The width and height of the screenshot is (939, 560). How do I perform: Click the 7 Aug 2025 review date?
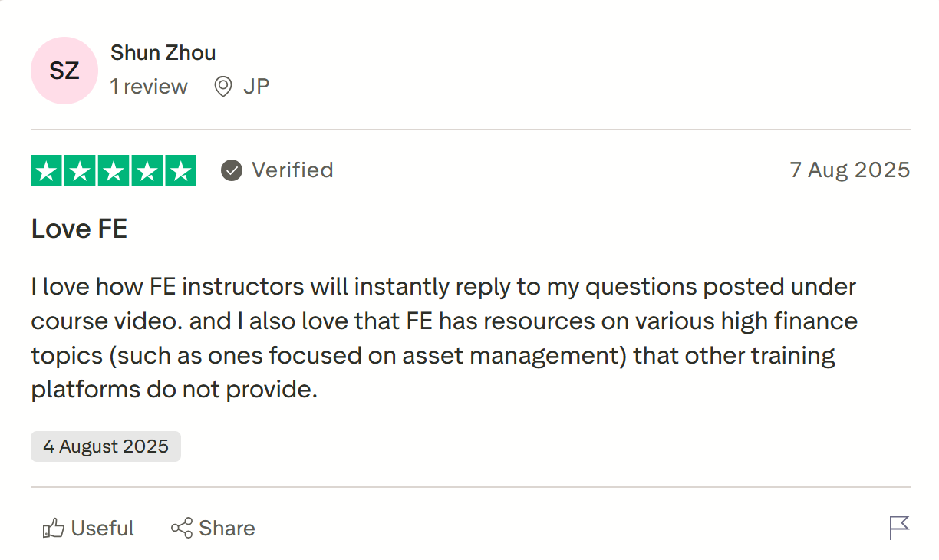(x=850, y=170)
